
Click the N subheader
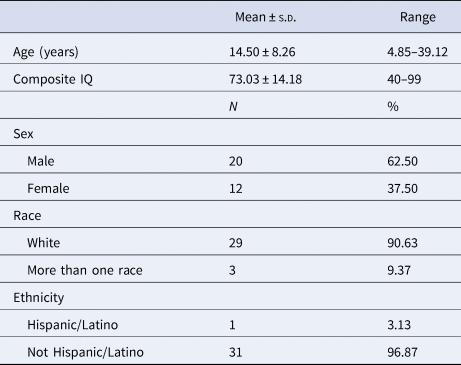pos(233,107)
